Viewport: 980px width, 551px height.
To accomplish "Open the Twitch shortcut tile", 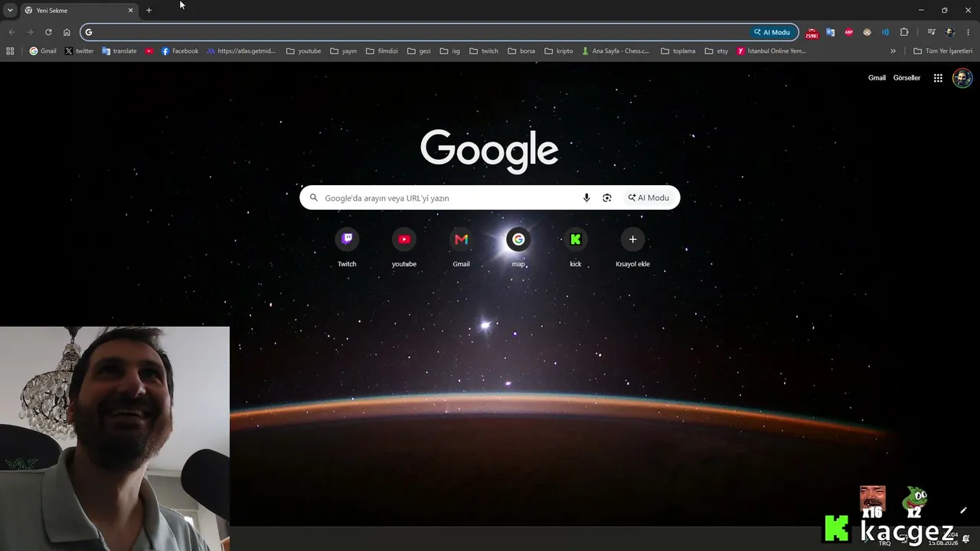I will click(347, 246).
